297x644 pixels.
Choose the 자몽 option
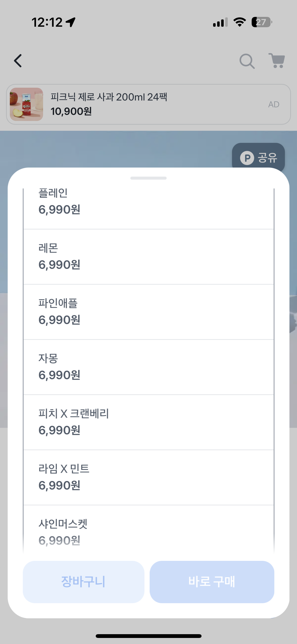148,367
